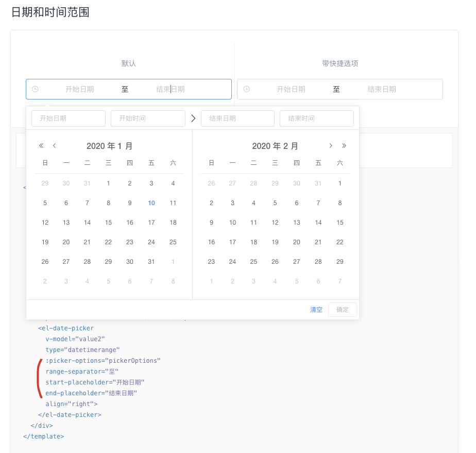Click the clock icon in the default picker

(x=35, y=89)
